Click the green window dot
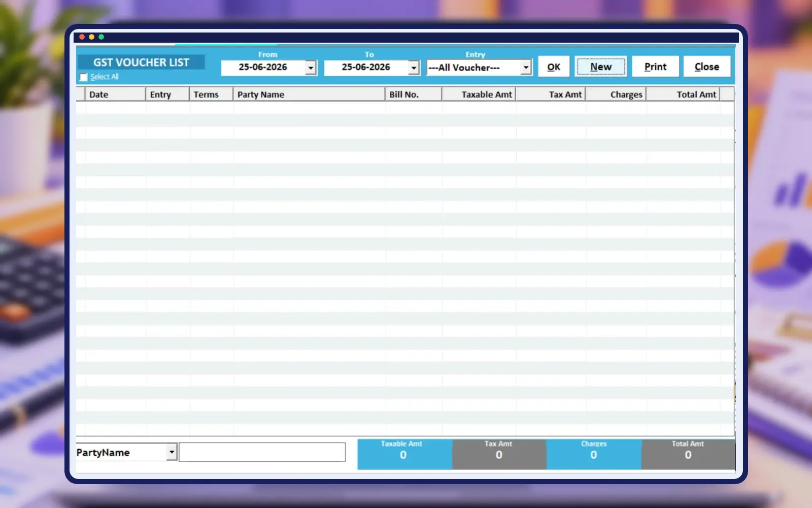Viewport: 812px width, 508px height. pos(101,37)
